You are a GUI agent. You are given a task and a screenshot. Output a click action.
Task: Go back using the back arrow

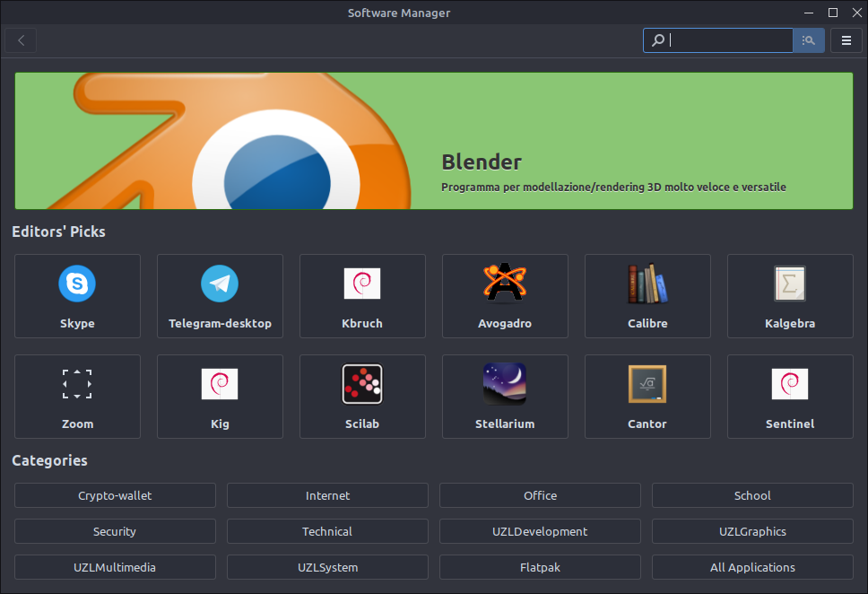[x=21, y=40]
